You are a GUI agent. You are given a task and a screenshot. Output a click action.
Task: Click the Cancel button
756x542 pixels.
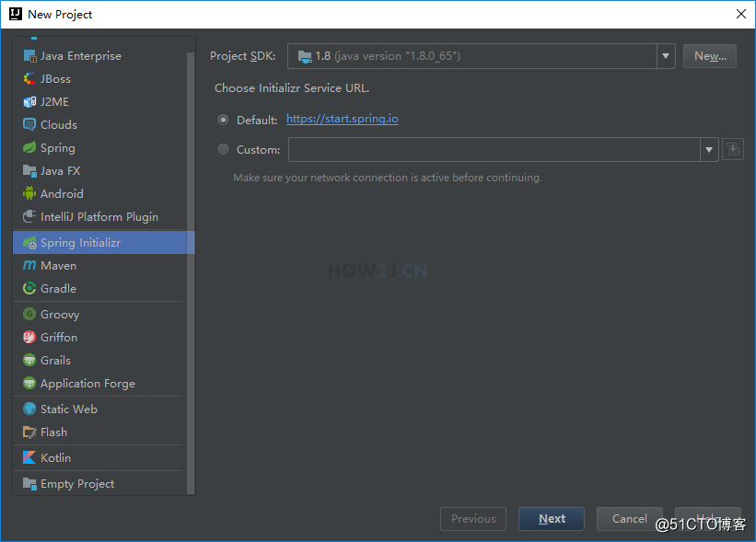(x=629, y=519)
